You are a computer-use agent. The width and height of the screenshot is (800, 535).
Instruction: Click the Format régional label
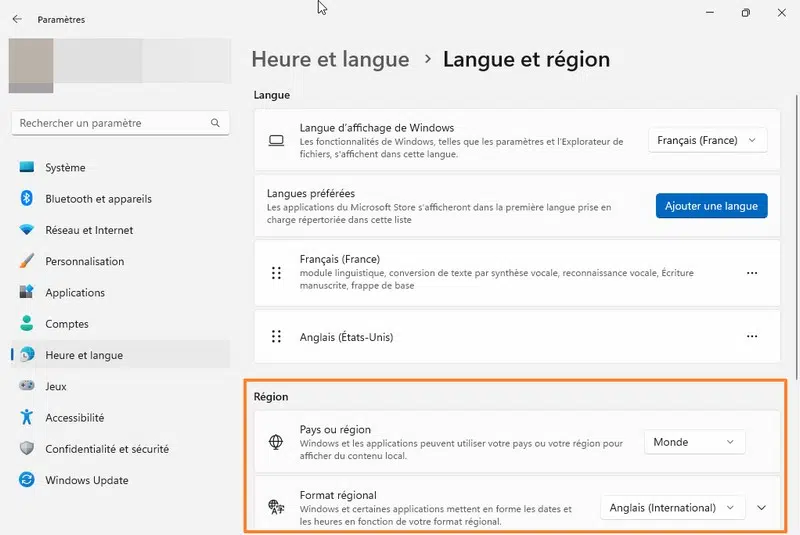(x=338, y=495)
